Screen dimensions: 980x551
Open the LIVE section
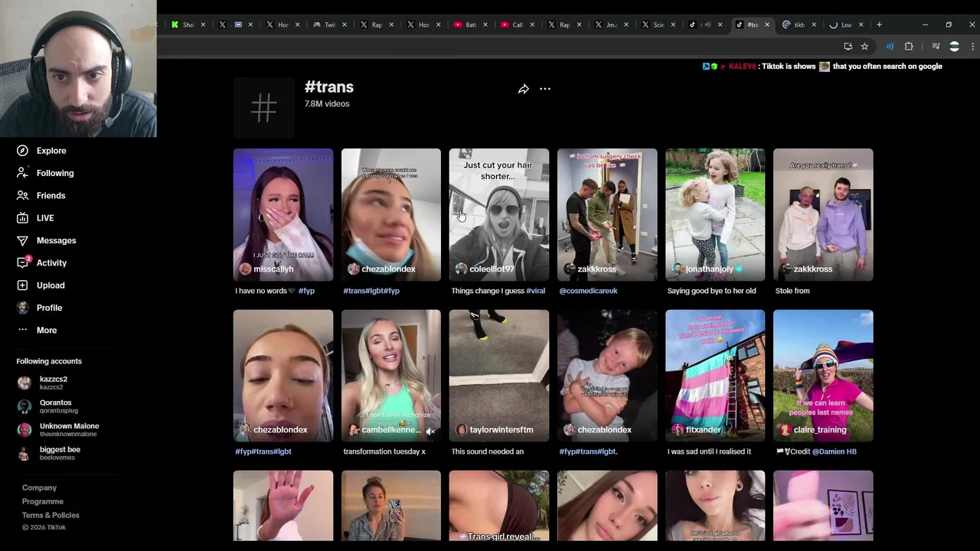click(x=35, y=218)
